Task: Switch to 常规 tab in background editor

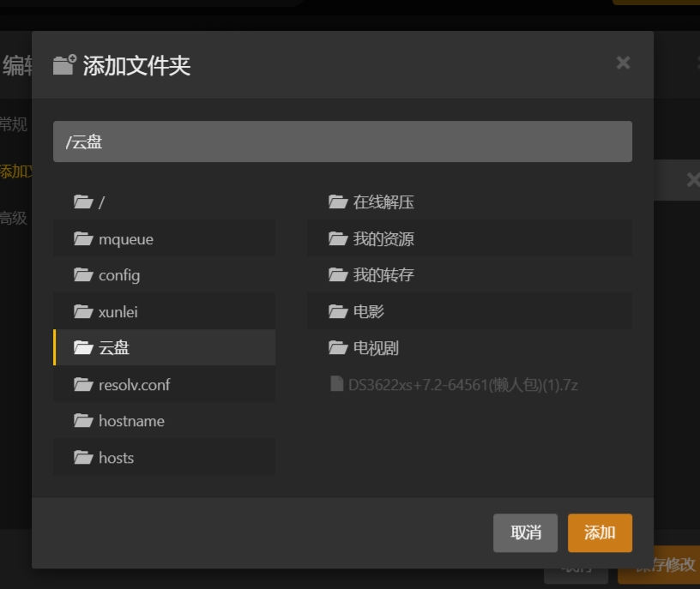Action: pos(14,123)
